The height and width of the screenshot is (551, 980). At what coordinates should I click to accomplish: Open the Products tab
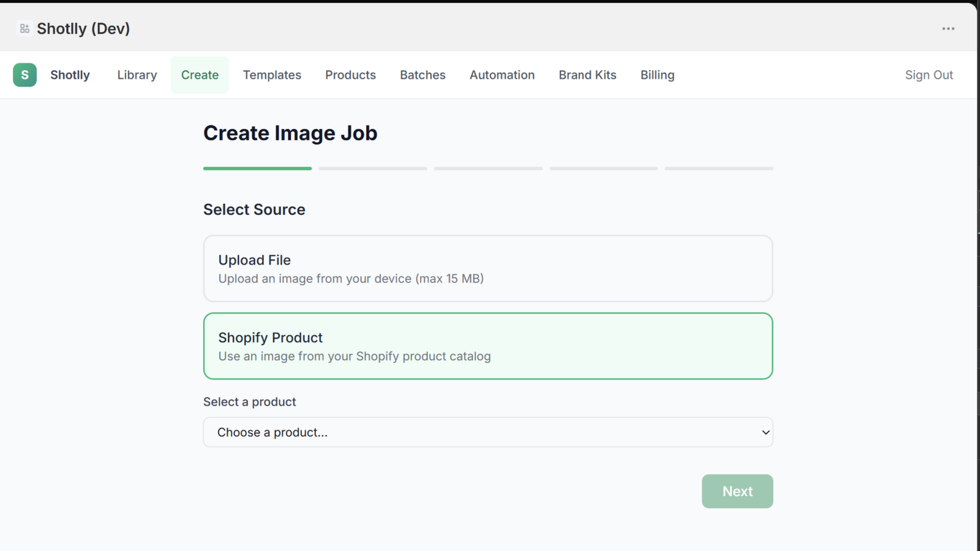tap(350, 75)
